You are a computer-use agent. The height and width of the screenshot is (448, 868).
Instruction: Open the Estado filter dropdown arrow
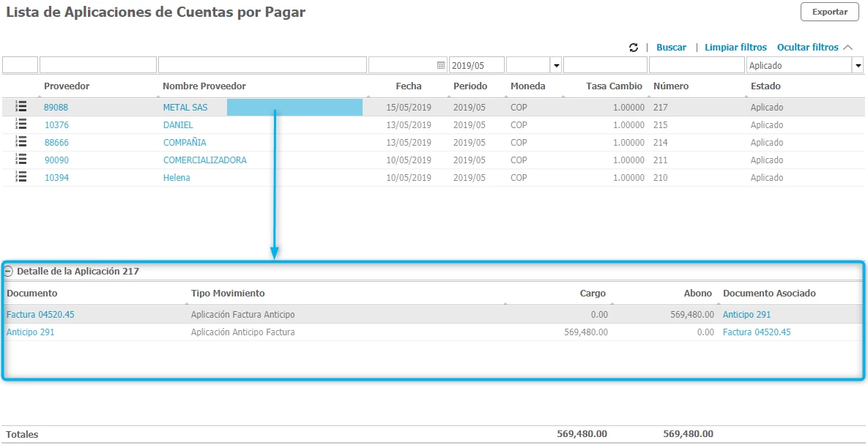[858, 66]
